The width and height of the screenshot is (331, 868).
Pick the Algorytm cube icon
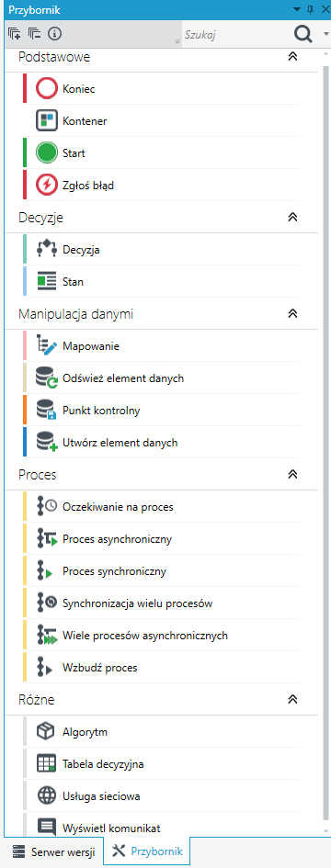[x=47, y=732]
